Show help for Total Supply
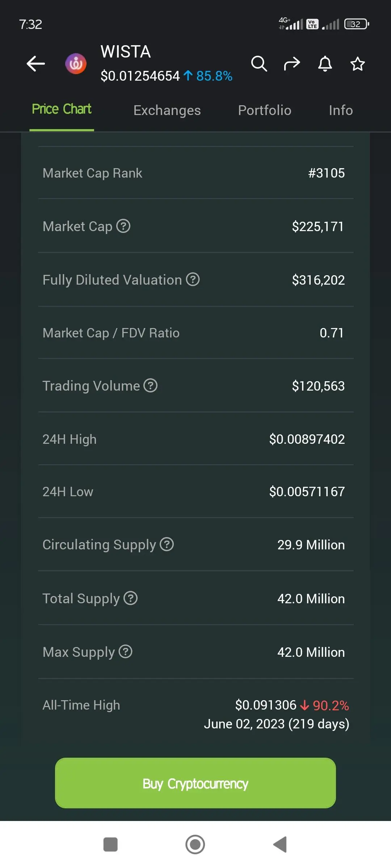391x868 pixels. click(130, 598)
